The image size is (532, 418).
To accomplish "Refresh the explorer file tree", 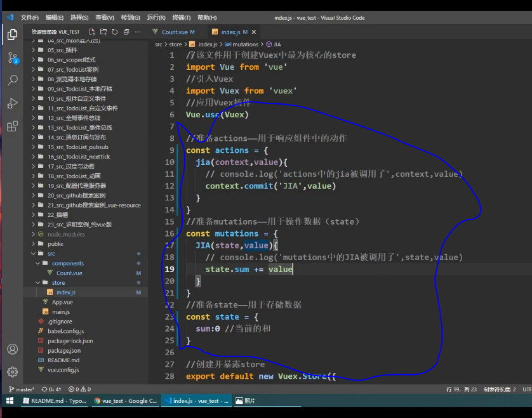I will click(115, 32).
